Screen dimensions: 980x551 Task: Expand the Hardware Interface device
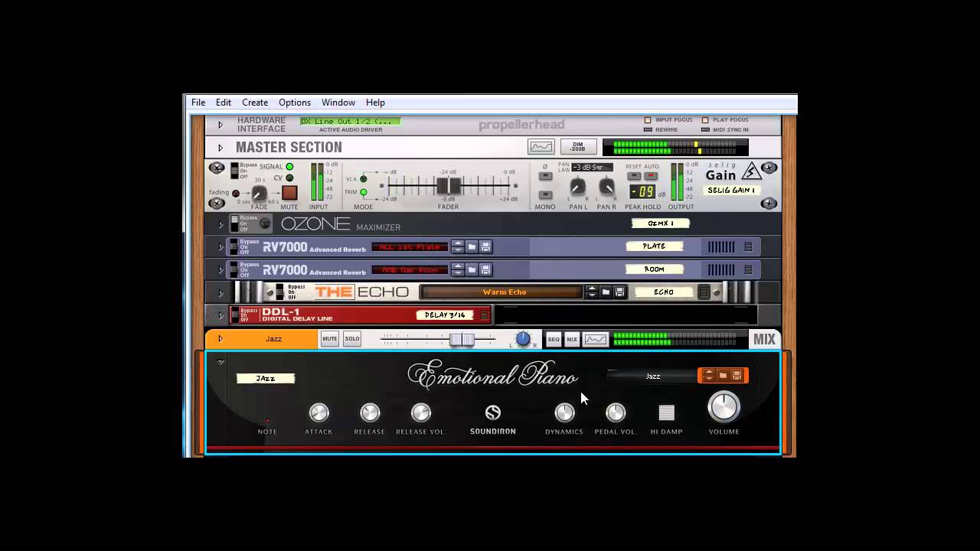(220, 125)
